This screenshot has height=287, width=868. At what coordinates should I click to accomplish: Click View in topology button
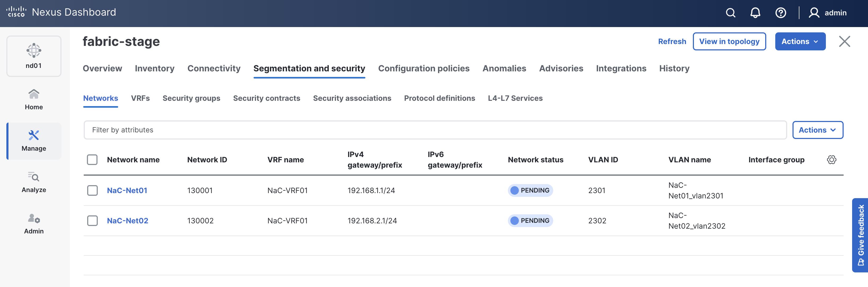coord(729,41)
